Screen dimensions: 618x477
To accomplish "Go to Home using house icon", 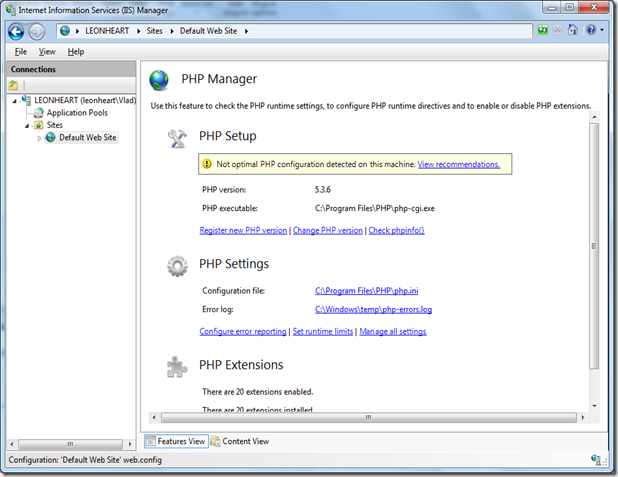I will click(x=572, y=30).
